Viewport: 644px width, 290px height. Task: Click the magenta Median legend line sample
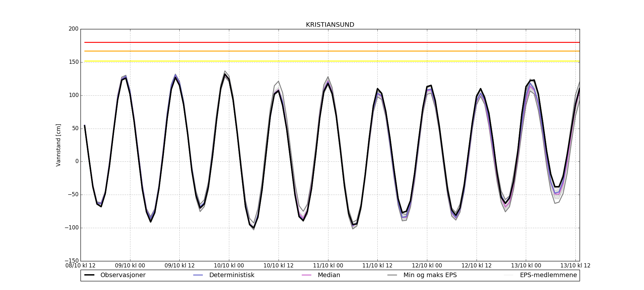click(x=307, y=275)
